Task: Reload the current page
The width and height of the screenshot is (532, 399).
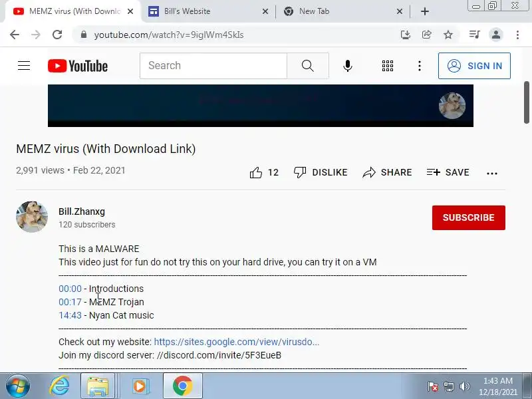Action: pos(57,35)
